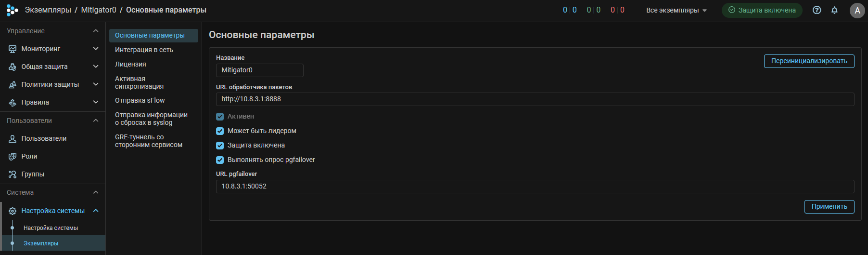Click the Mitigator logo icon
Image resolution: width=868 pixels, height=255 pixels.
[x=12, y=10]
